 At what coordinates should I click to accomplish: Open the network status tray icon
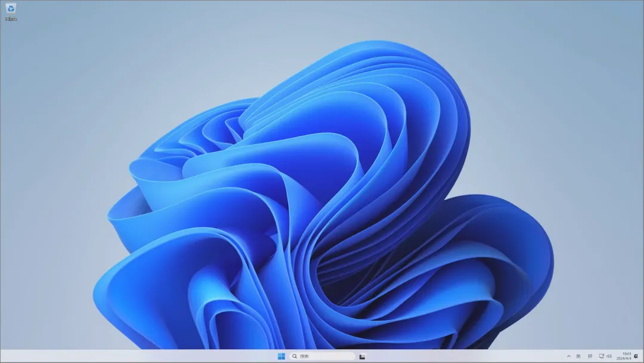tap(601, 356)
